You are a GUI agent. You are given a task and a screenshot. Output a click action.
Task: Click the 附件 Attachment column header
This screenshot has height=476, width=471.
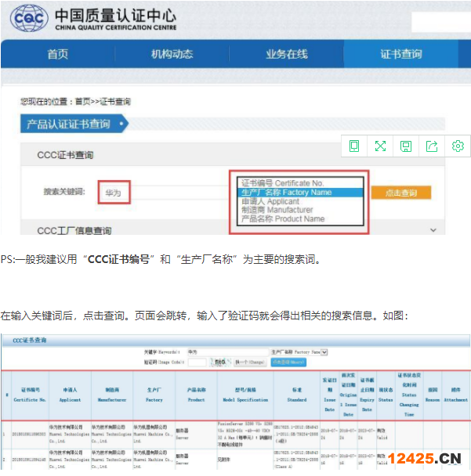click(x=455, y=395)
